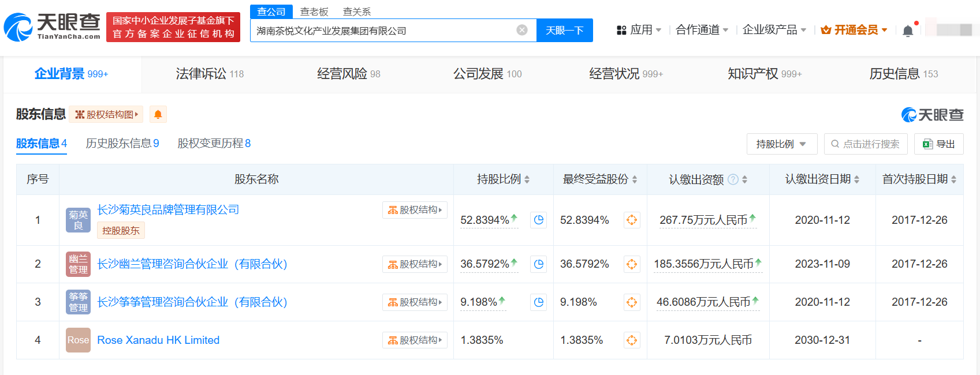Image resolution: width=980 pixels, height=375 pixels.
Task: Open the 经营风险 tab
Action: point(349,74)
